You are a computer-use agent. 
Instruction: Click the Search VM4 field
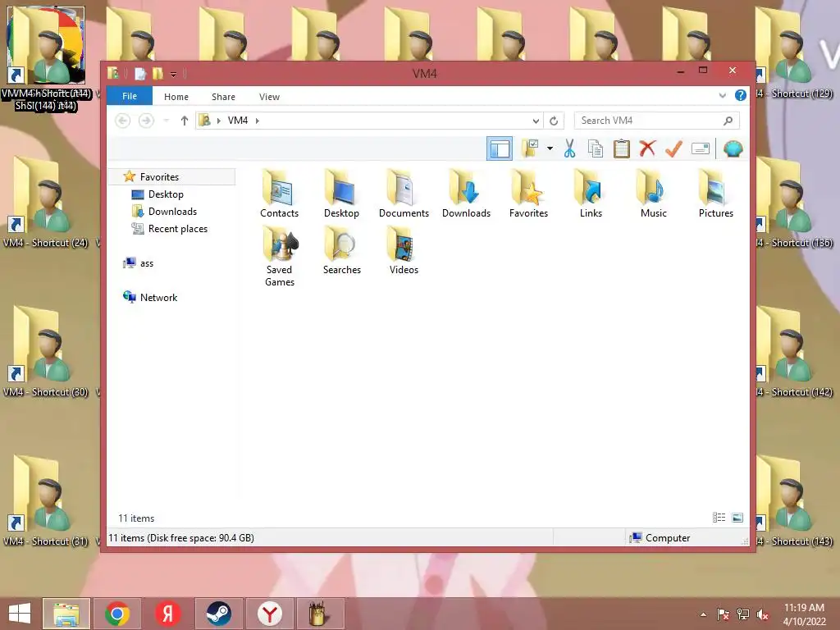pyautogui.click(x=656, y=121)
